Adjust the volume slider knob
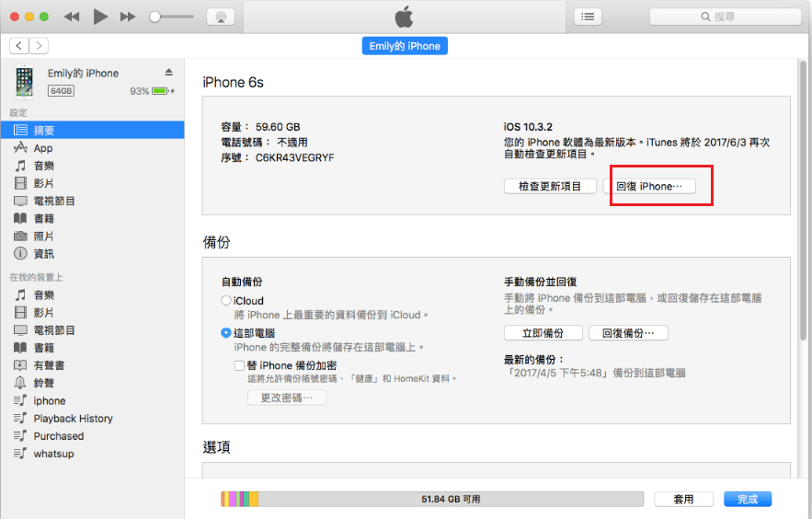The height and width of the screenshot is (519, 812). (x=154, y=17)
